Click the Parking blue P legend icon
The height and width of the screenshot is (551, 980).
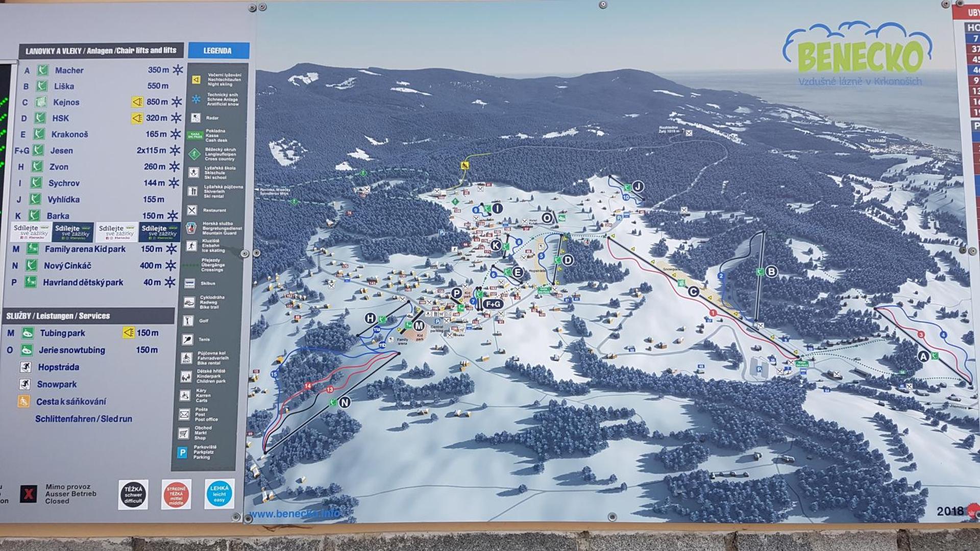pyautogui.click(x=182, y=452)
